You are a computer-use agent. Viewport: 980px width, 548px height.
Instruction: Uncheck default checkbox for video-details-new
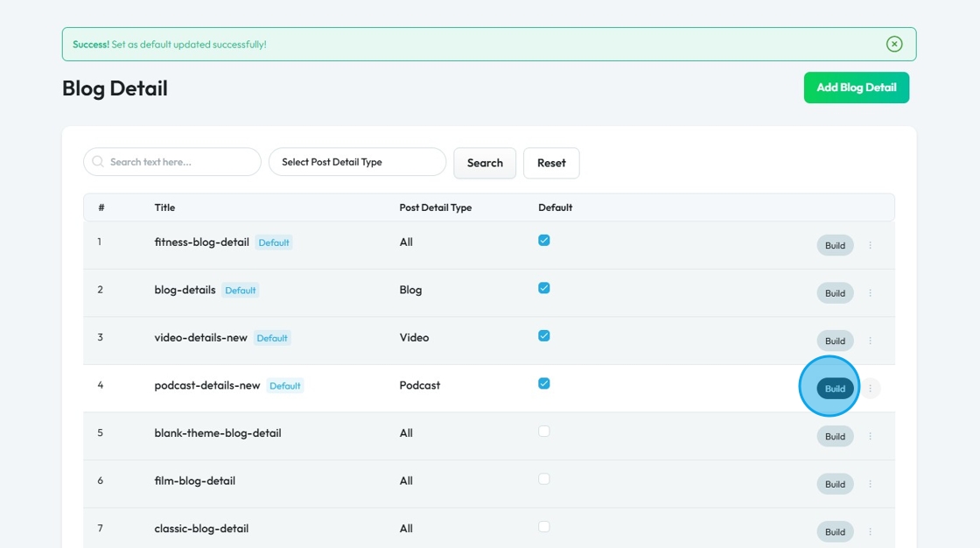click(x=544, y=336)
